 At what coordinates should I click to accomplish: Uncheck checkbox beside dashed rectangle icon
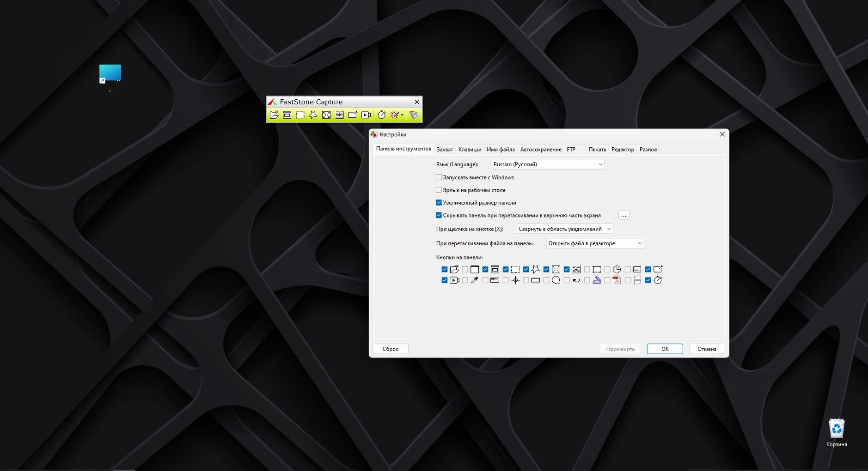506,270
